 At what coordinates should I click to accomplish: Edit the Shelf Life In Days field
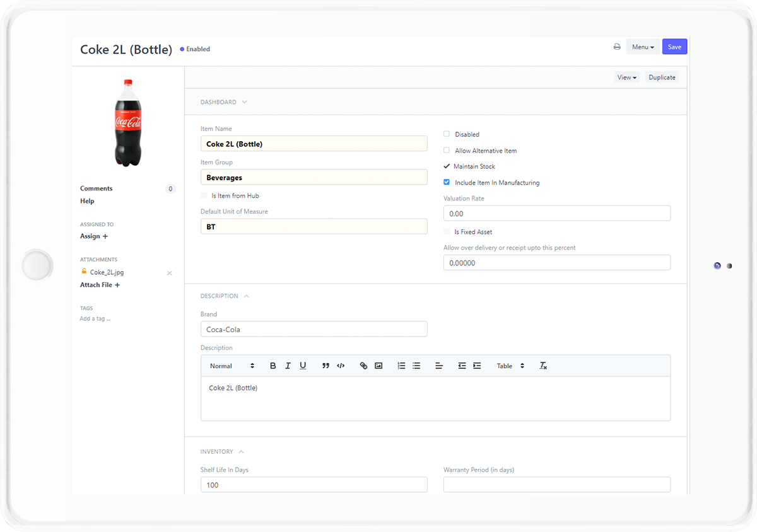pyautogui.click(x=314, y=484)
